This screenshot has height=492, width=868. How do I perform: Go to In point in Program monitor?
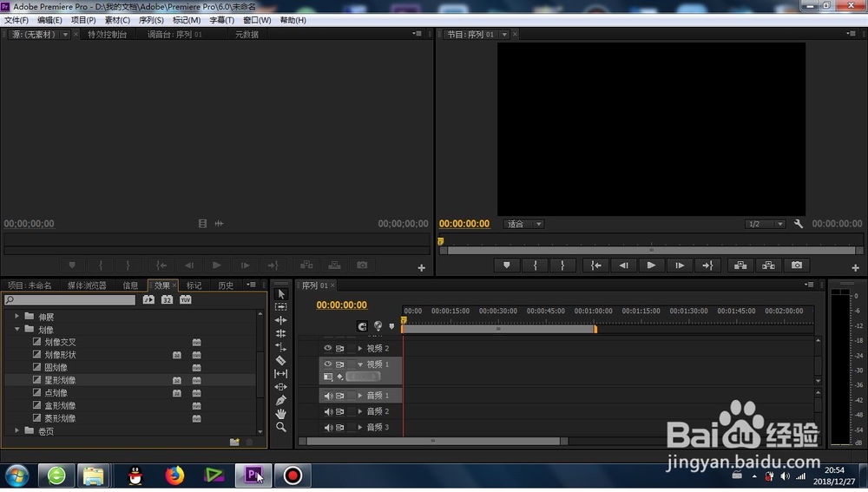click(x=595, y=266)
